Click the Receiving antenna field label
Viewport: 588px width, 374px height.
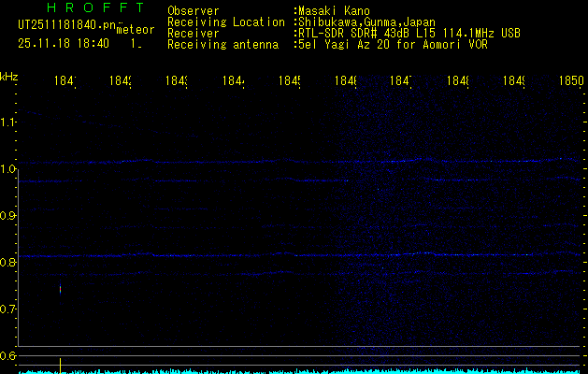[222, 44]
